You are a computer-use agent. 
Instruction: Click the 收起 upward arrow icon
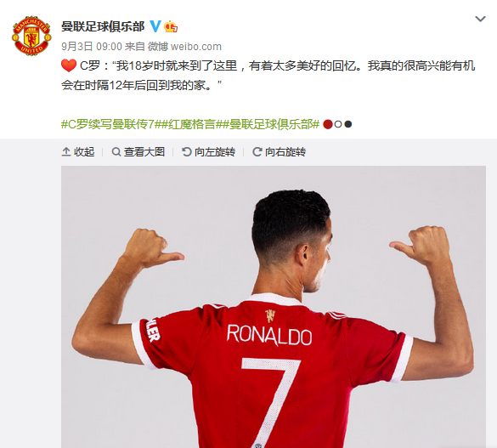tap(66, 152)
